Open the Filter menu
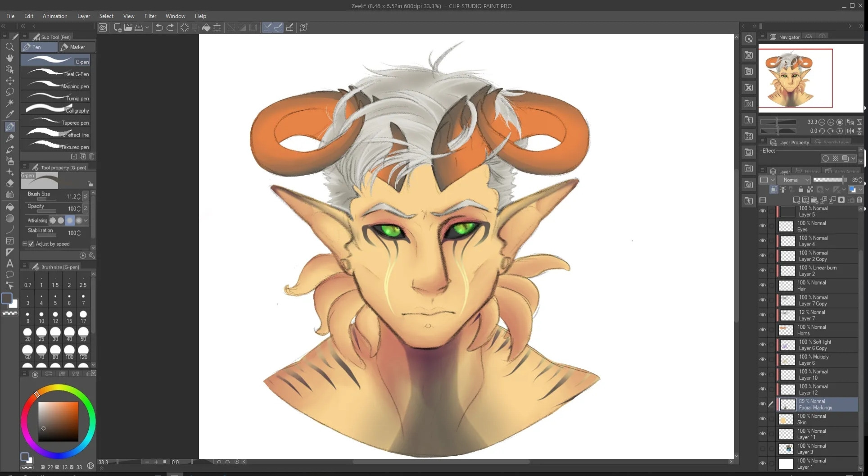The height and width of the screenshot is (476, 868). [x=150, y=16]
